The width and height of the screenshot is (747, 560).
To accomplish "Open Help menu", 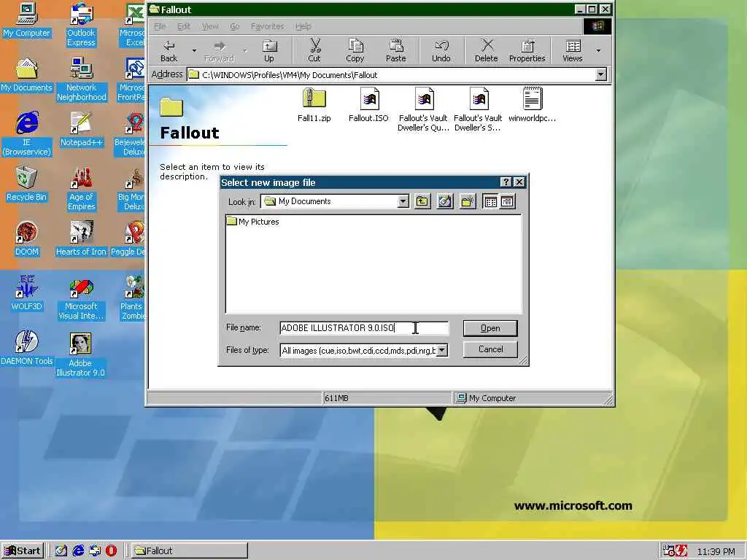I will pyautogui.click(x=303, y=26).
